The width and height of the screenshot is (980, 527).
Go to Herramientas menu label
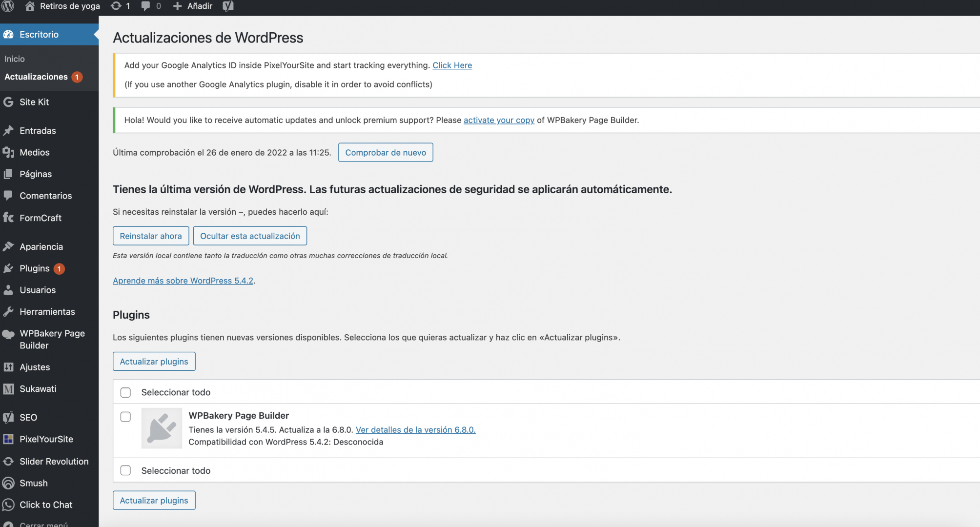point(47,311)
